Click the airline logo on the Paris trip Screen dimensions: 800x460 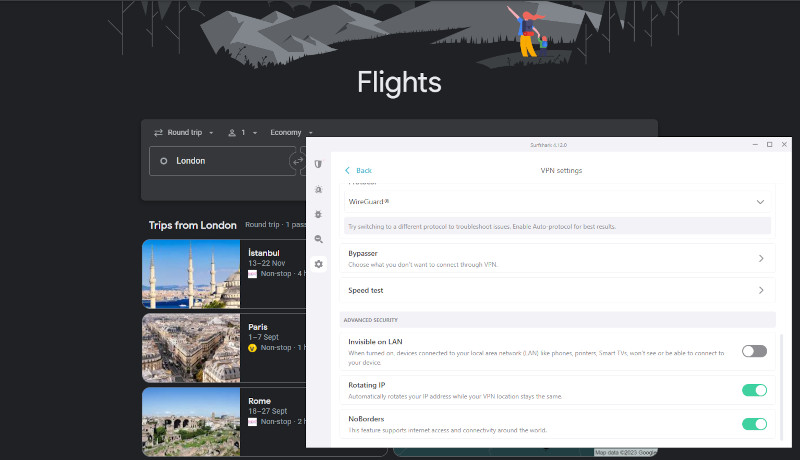pos(252,348)
